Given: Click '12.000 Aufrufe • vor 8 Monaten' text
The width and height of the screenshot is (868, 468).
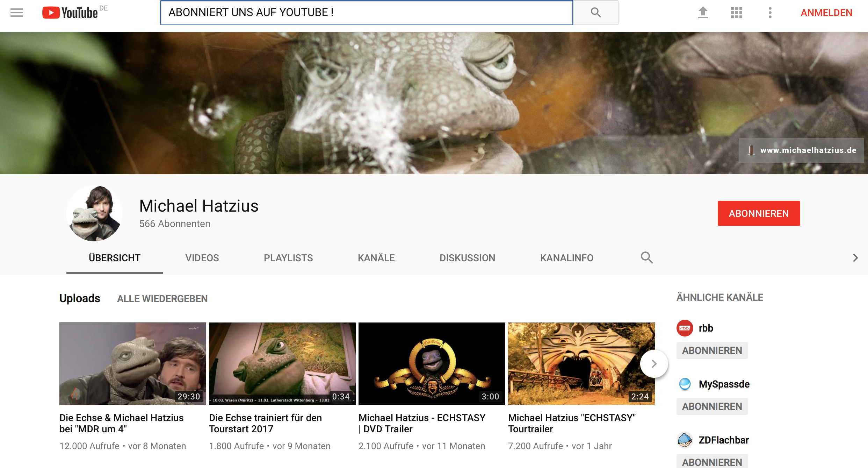Looking at the screenshot, I should (x=123, y=446).
